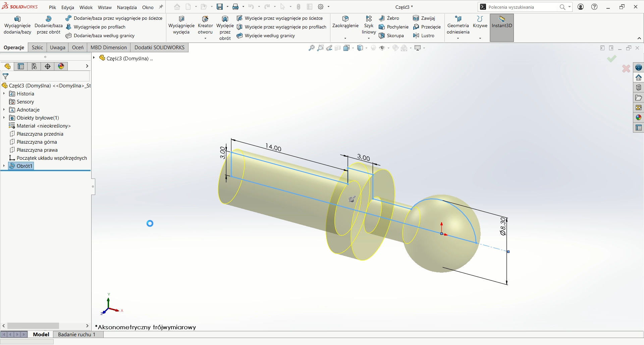This screenshot has height=345, width=644.
Task: Expand the Obrót1 feature node
Action: click(x=4, y=166)
